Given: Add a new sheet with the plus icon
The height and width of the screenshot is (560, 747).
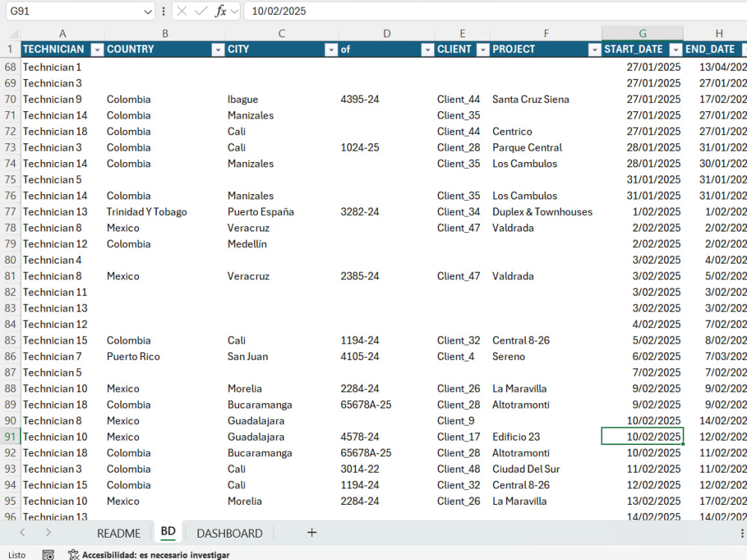Looking at the screenshot, I should point(311,532).
